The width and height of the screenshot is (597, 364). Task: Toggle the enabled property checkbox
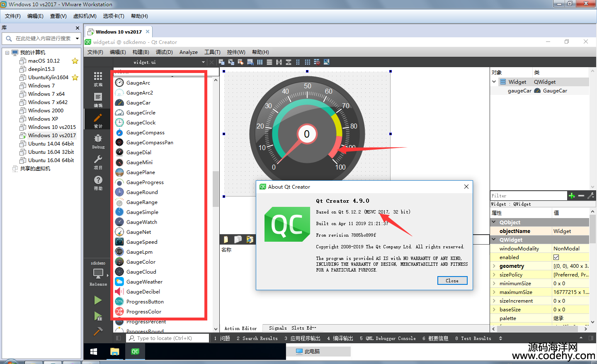click(556, 257)
